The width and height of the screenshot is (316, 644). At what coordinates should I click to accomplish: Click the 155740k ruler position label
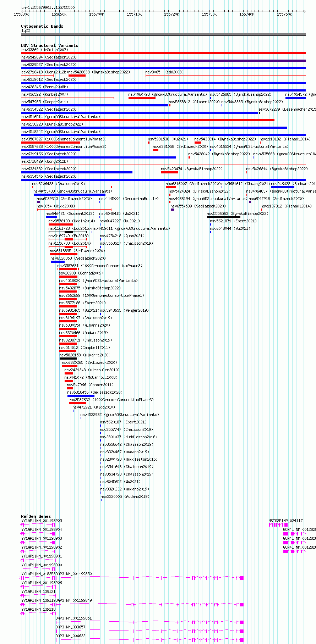pos(247,14)
